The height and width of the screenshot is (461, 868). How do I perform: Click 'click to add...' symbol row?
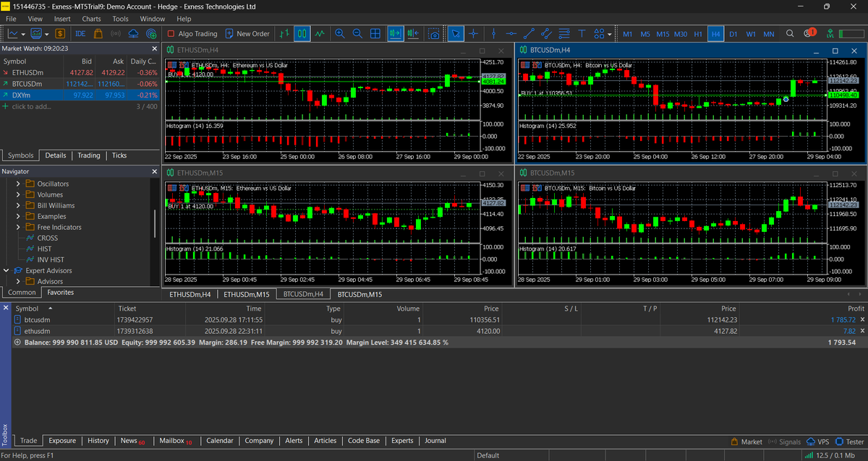pyautogui.click(x=80, y=106)
